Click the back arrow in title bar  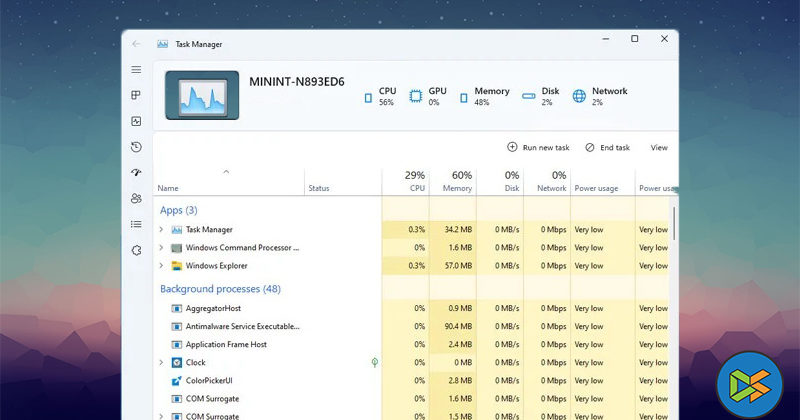[x=136, y=44]
